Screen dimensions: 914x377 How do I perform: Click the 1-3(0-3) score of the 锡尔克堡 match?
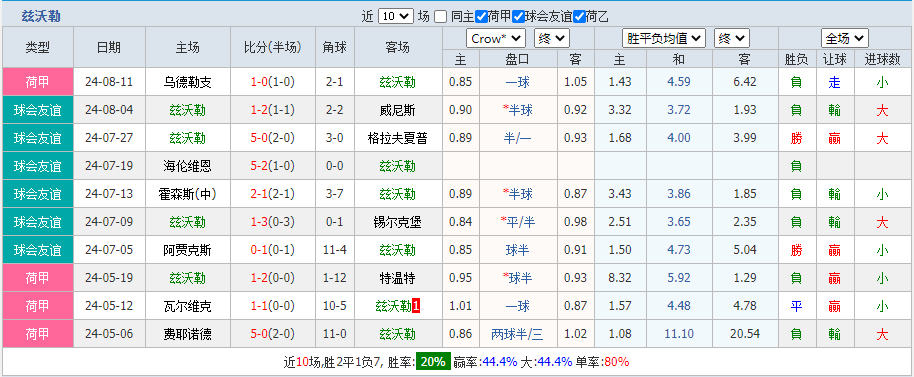click(273, 222)
